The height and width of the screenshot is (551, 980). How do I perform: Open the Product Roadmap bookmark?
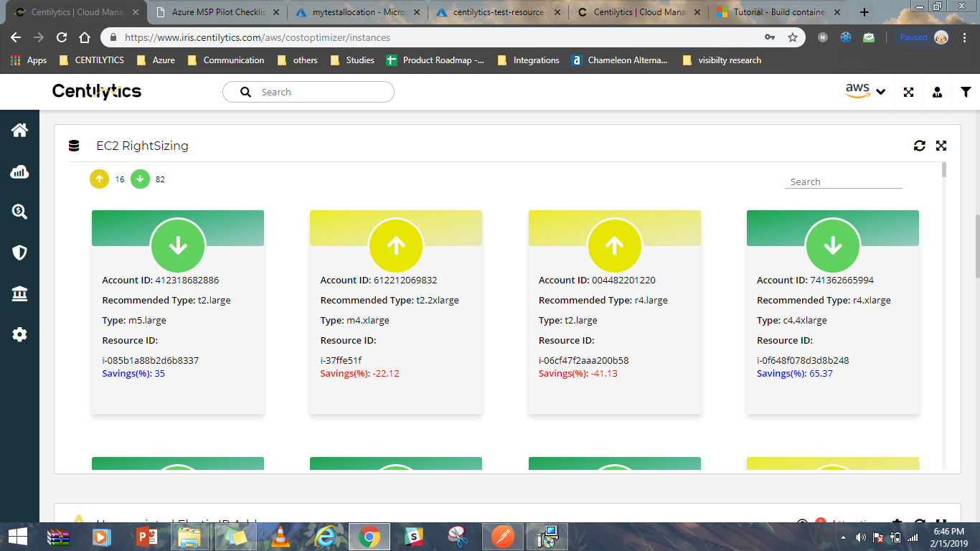[x=435, y=60]
